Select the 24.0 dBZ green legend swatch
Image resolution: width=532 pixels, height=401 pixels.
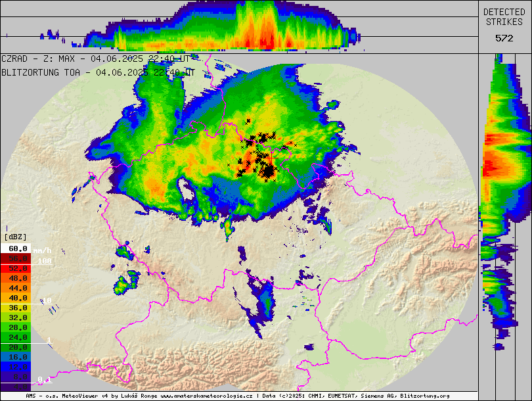(x=16, y=337)
